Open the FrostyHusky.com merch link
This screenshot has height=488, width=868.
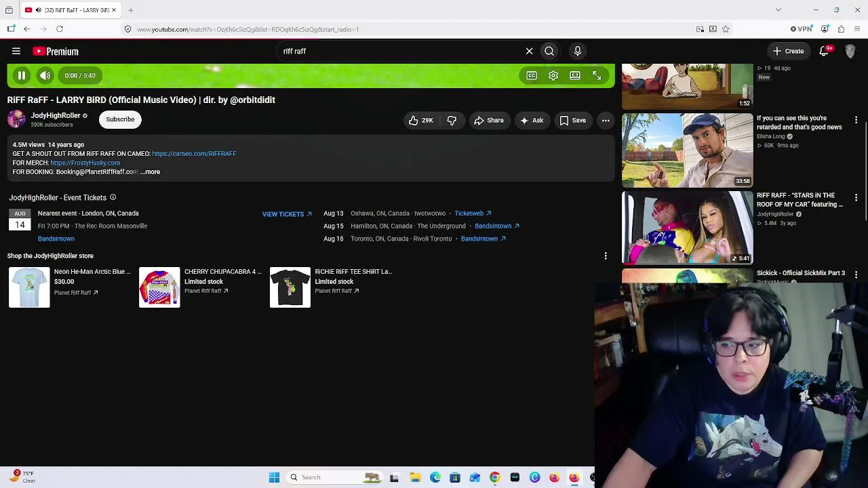click(x=85, y=163)
